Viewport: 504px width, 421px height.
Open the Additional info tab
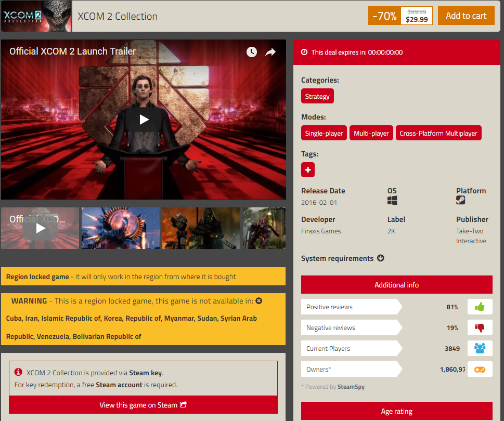coord(397,285)
